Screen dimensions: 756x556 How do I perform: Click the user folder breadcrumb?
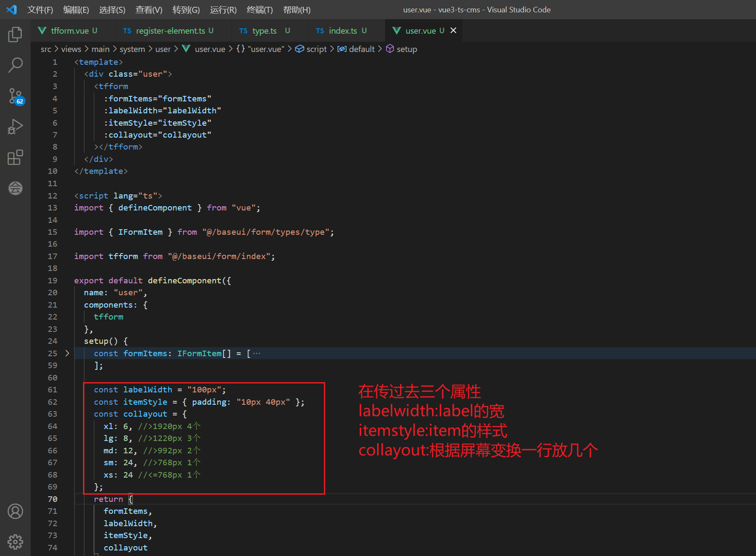click(163, 49)
